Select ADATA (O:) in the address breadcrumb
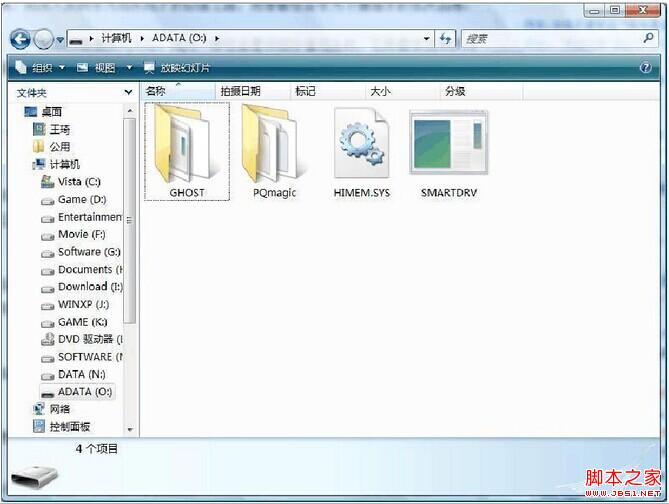This screenshot has height=504, width=669. (179, 38)
